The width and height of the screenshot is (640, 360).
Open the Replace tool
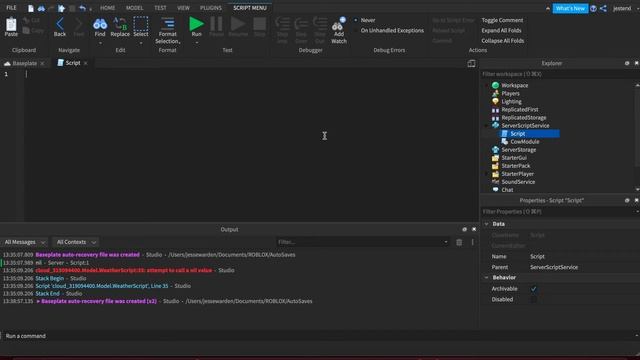(x=120, y=27)
